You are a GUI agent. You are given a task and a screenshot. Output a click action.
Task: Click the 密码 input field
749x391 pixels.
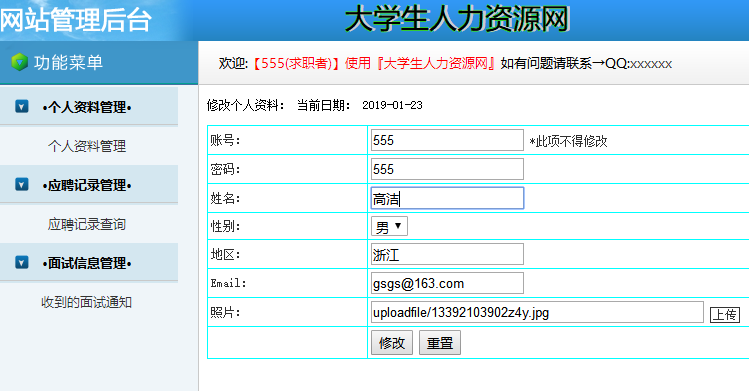coord(447,169)
